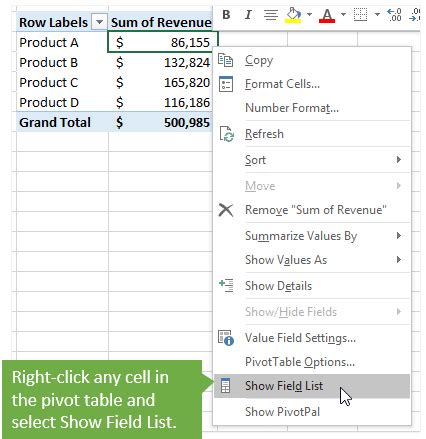Apply the yellow fill color bucket
Screen dimensions: 426x439
coord(293,15)
